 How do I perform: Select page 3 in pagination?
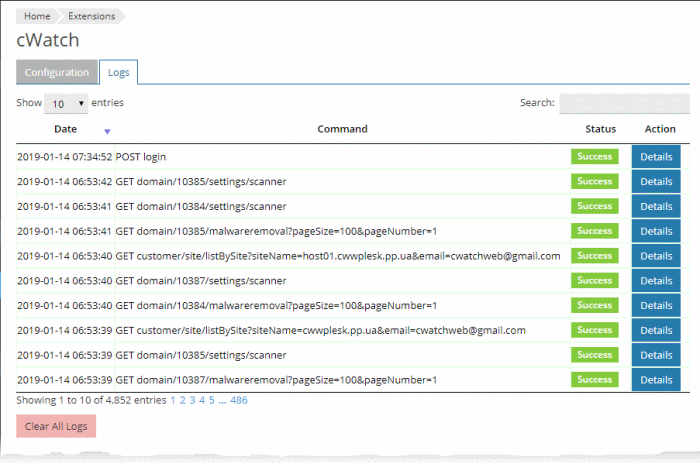(x=192, y=400)
